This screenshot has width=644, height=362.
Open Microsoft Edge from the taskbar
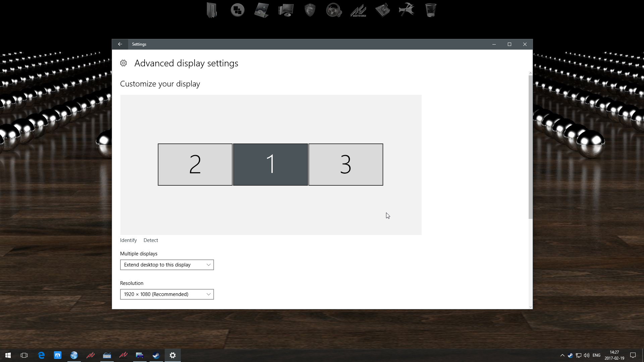[x=41, y=355]
